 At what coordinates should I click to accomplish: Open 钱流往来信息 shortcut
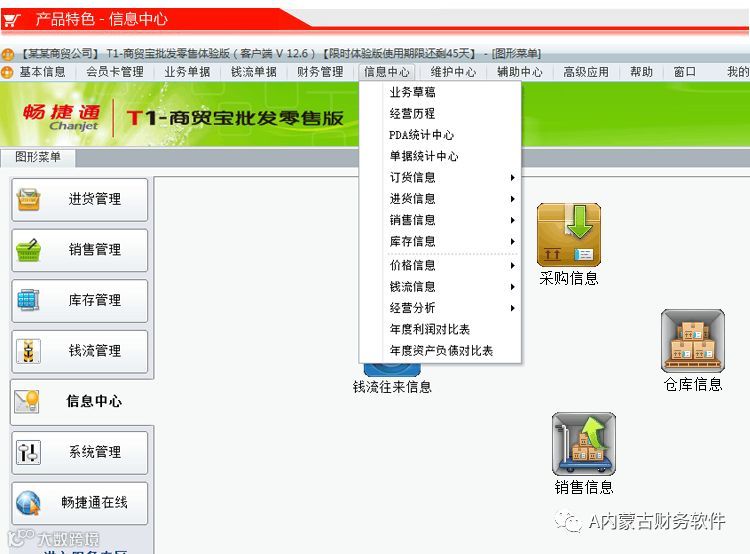pos(392,380)
